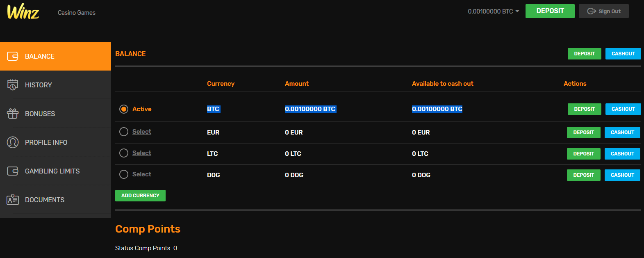Click the Currency column header
The width and height of the screenshot is (644, 258).
click(x=221, y=84)
